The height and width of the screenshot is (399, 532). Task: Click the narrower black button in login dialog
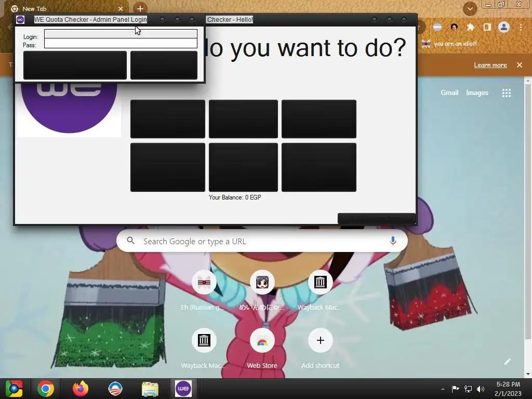[x=164, y=65]
